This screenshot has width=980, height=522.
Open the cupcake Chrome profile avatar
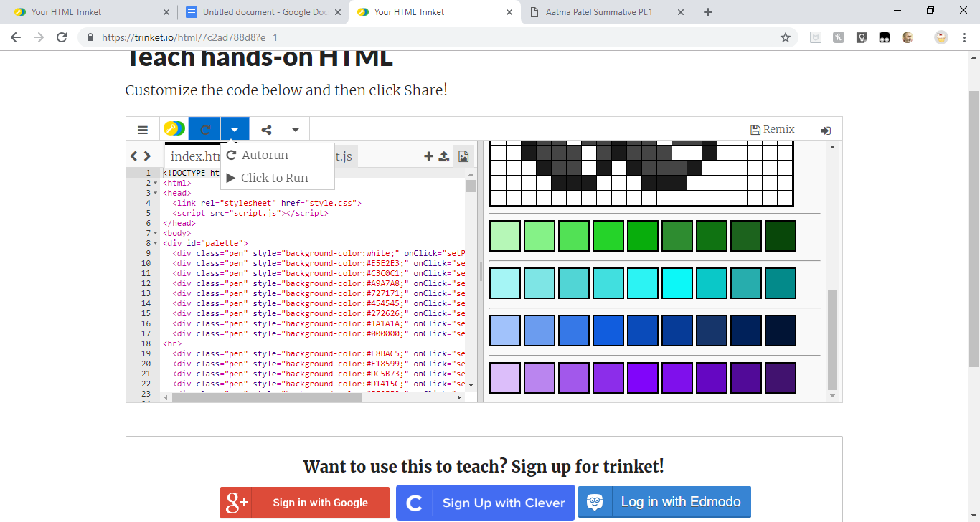pos(941,37)
